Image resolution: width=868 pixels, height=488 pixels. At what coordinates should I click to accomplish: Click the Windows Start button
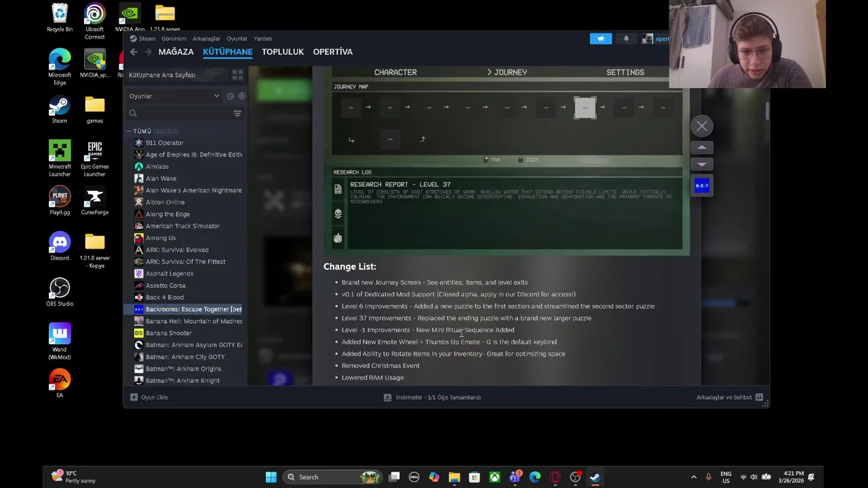[271, 477]
